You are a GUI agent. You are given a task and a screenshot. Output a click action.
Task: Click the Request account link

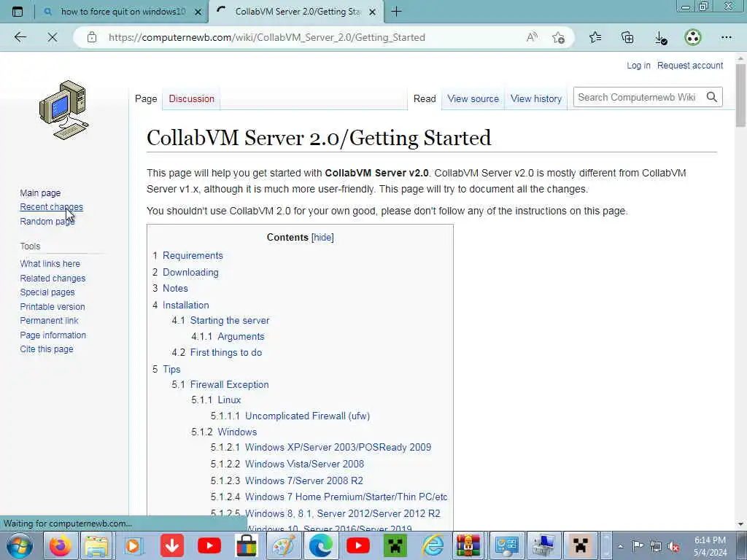pyautogui.click(x=690, y=65)
